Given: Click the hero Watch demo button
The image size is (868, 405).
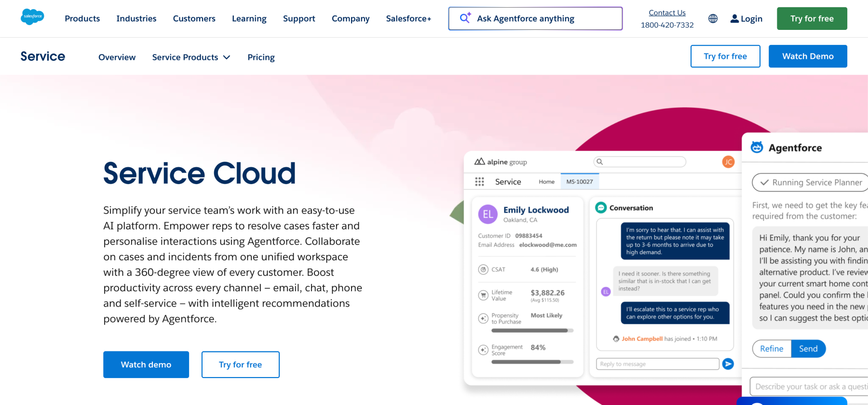Looking at the screenshot, I should 146,364.
